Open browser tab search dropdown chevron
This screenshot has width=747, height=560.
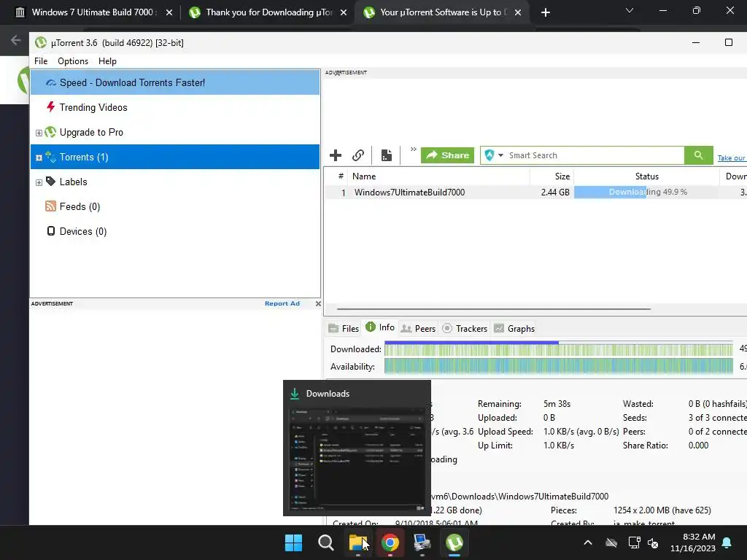630,10
